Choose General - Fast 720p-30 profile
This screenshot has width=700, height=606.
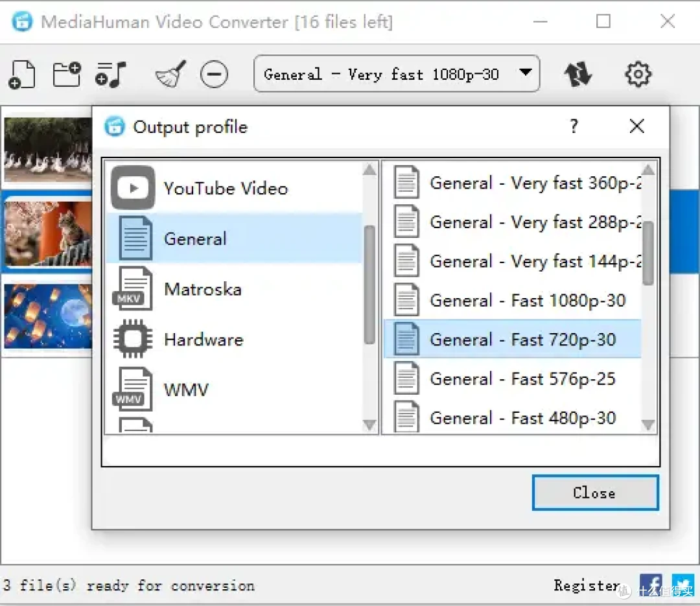[513, 340]
